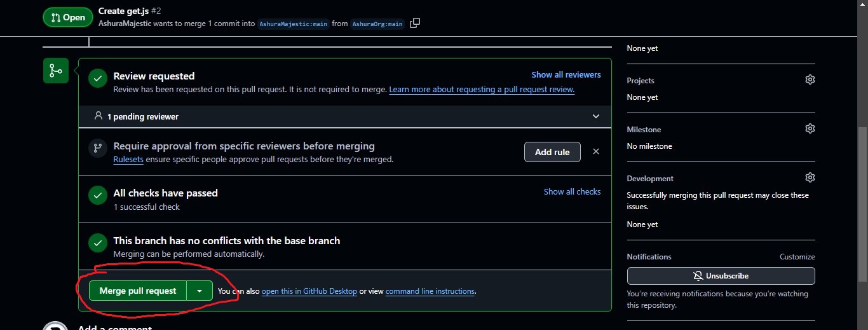Click 'Merging can be performed automatically.' text

click(189, 254)
